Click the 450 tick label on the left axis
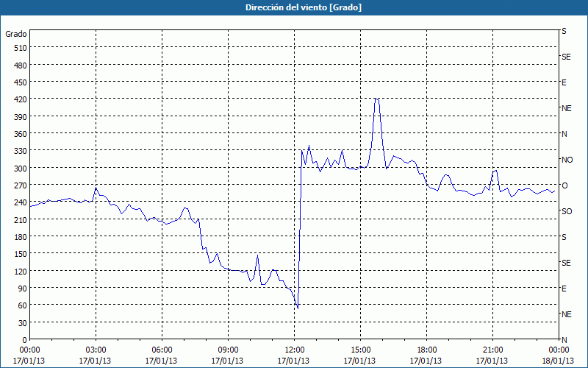The image size is (588, 368). (21, 82)
